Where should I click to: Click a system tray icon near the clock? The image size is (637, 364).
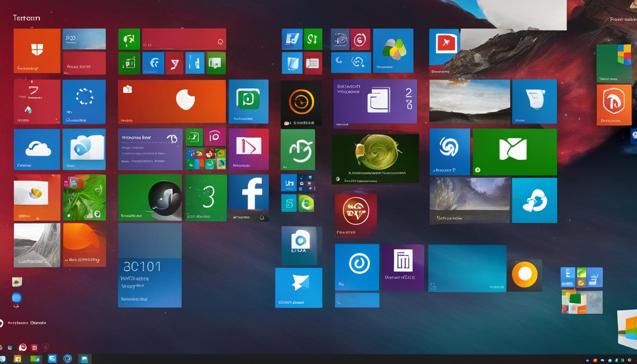tap(602, 361)
